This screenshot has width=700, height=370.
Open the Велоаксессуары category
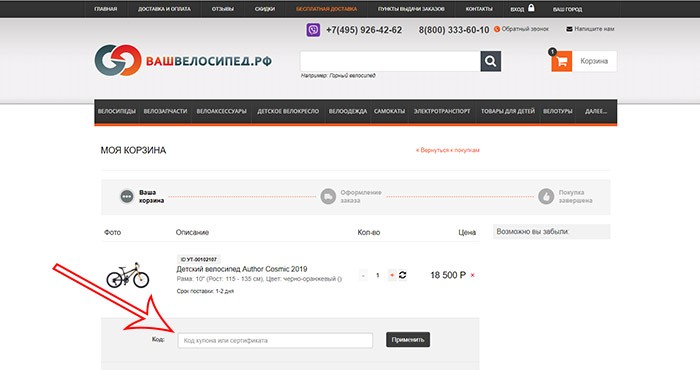click(x=221, y=111)
